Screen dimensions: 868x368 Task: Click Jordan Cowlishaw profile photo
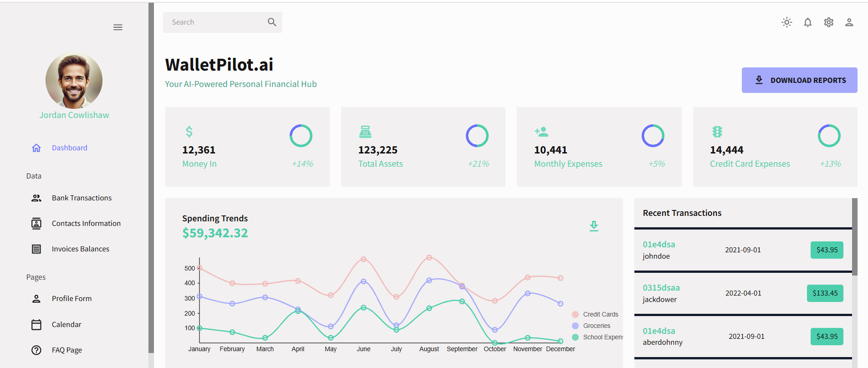pyautogui.click(x=74, y=81)
